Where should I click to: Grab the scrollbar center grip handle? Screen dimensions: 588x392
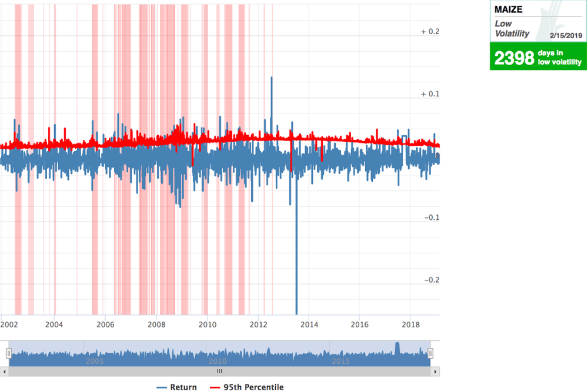tap(219, 371)
